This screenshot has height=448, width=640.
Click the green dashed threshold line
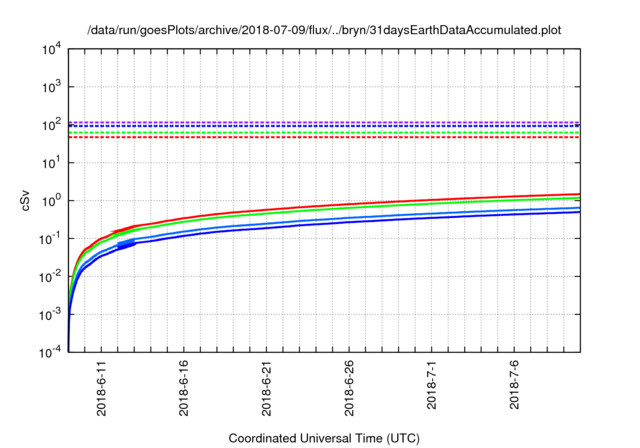click(324, 133)
